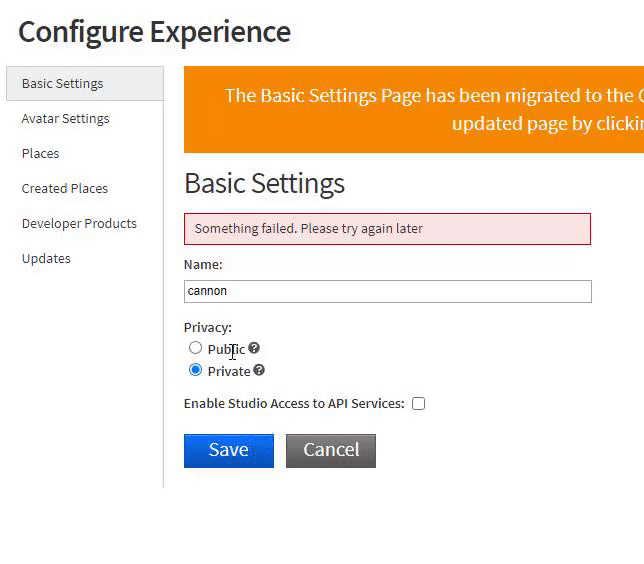Open the Basic Settings sidebar tab

pyautogui.click(x=63, y=84)
